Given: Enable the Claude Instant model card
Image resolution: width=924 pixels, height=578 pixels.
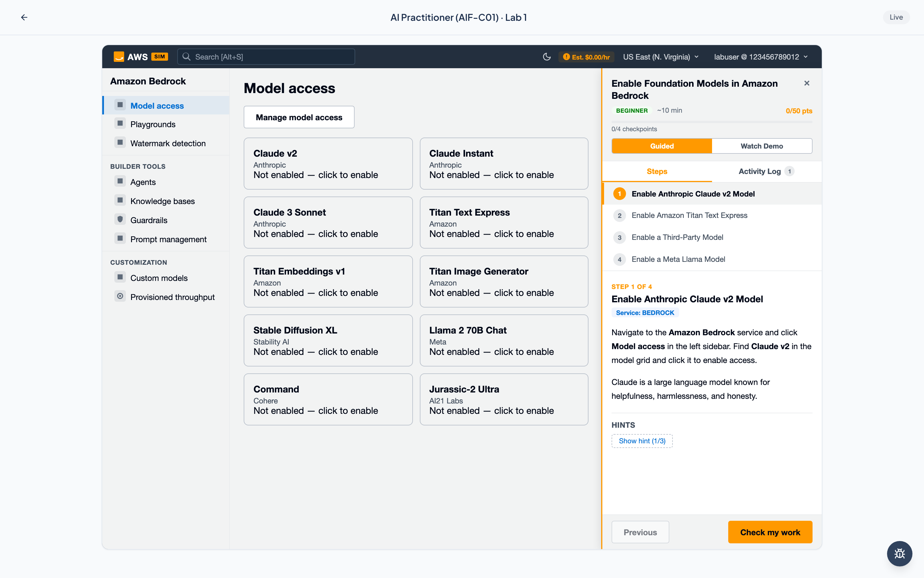Looking at the screenshot, I should tap(504, 164).
